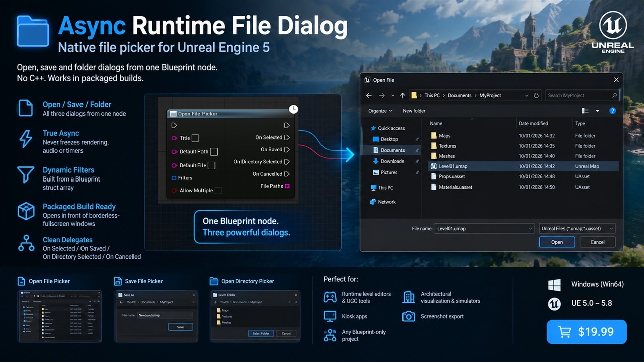Image resolution: width=644 pixels, height=362 pixels.
Task: Toggle the Default File checkbox on node
Action: 212,165
